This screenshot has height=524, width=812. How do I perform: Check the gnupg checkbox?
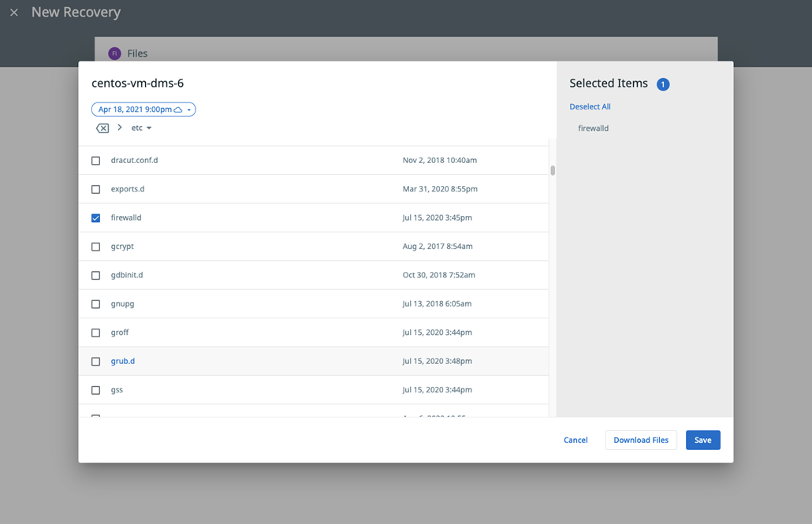coord(96,304)
